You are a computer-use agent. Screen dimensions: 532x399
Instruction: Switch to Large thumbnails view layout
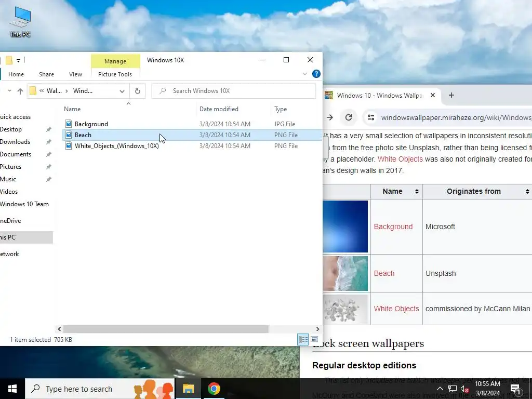tap(314, 339)
